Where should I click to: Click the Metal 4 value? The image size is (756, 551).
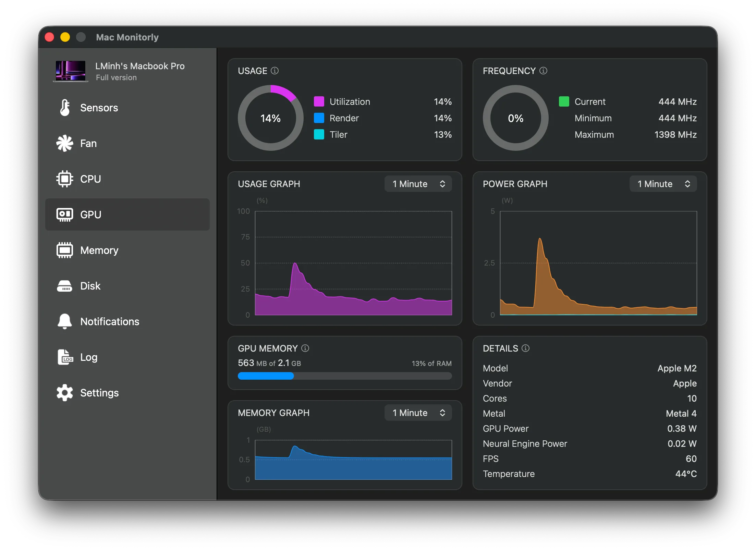pyautogui.click(x=681, y=413)
